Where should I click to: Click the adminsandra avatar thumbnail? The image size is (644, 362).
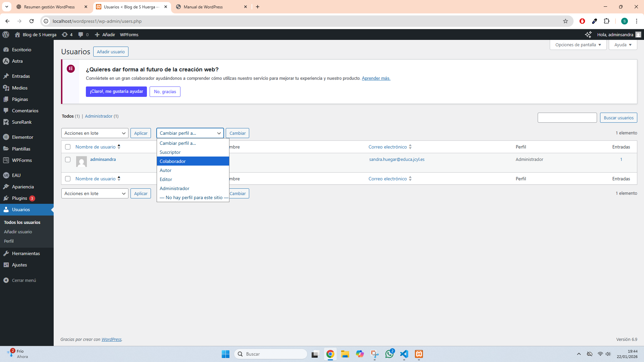click(x=81, y=162)
